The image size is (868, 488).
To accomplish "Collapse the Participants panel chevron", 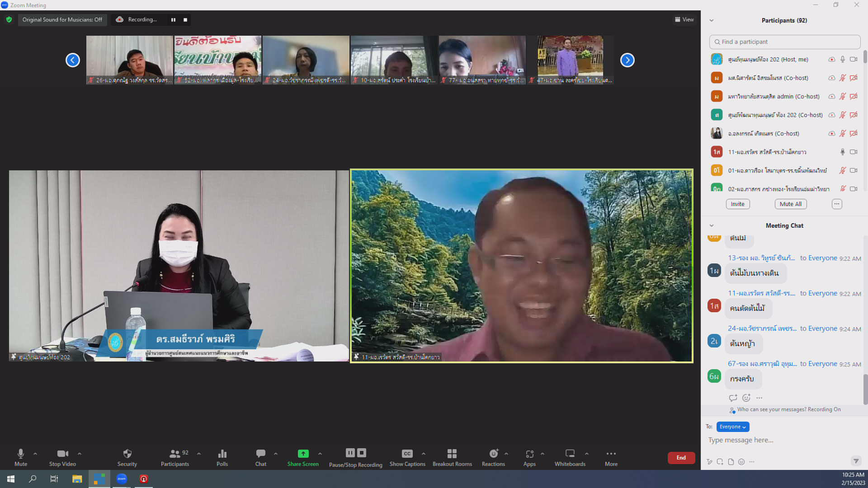I will click(712, 20).
